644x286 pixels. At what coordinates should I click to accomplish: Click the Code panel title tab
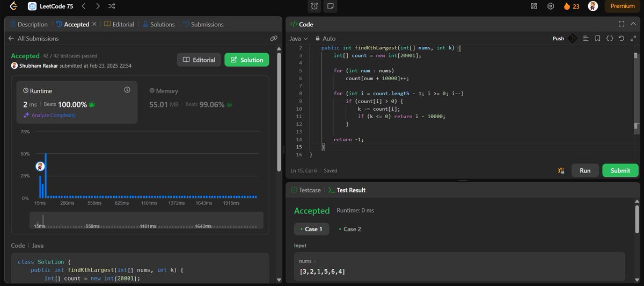tap(302, 24)
